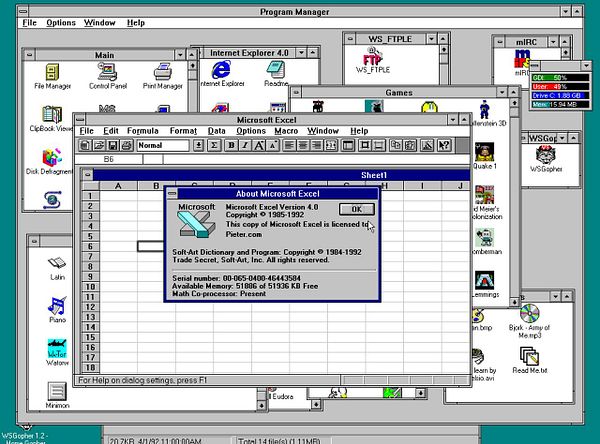Click File Manager icon in Main group
Viewport: 600px width, 444px height.
52,77
